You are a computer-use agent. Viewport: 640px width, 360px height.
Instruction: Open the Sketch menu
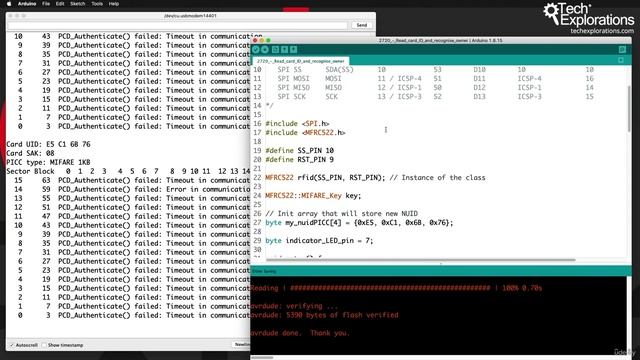click(78, 4)
